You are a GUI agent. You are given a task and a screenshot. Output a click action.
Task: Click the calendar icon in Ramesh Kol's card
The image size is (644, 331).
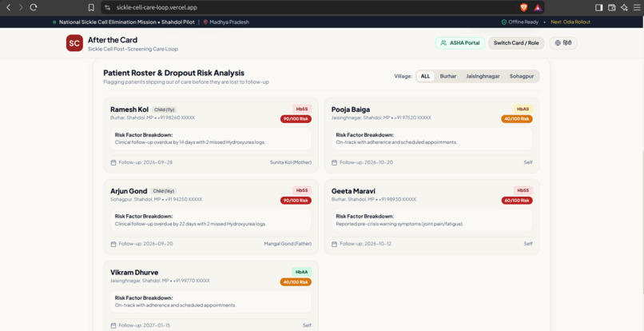113,162
